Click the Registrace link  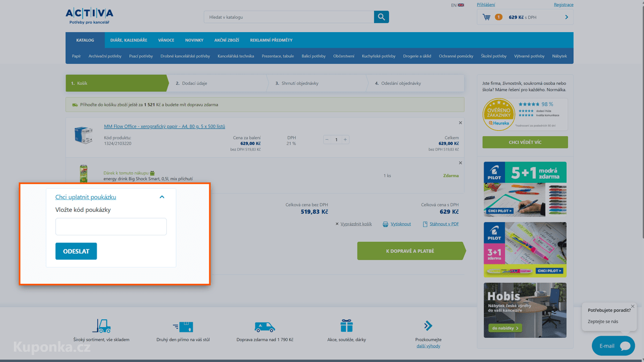pyautogui.click(x=563, y=5)
